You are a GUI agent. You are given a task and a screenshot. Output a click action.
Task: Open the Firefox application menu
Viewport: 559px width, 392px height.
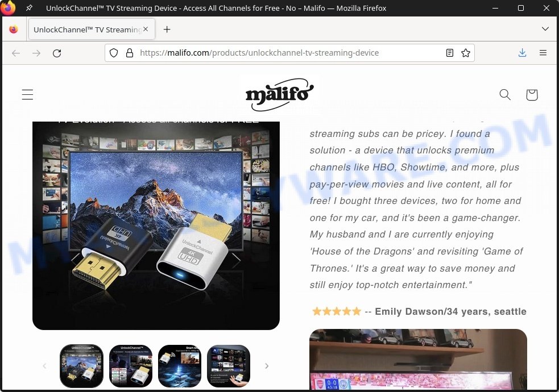point(543,53)
